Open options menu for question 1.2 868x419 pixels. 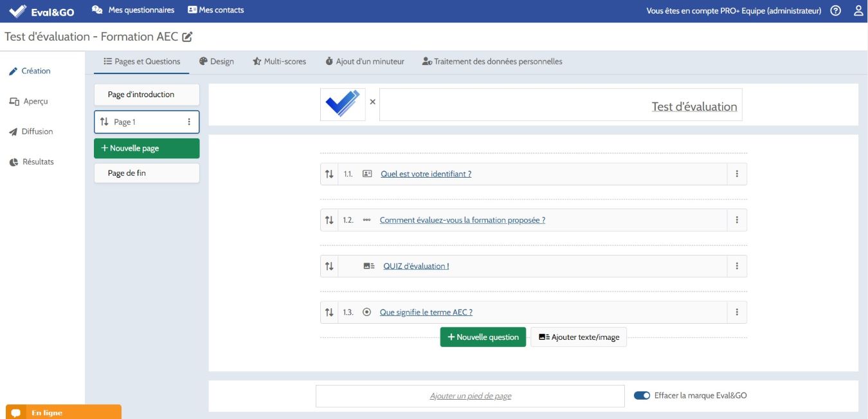(737, 220)
